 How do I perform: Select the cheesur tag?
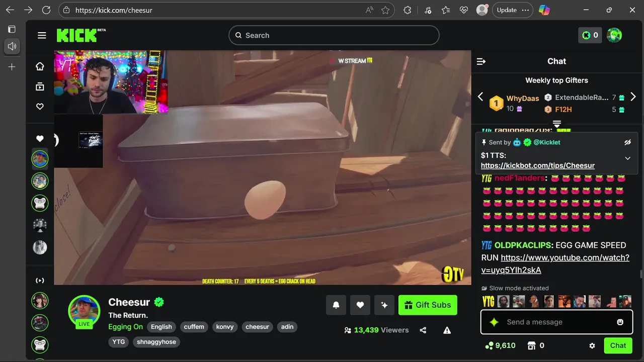pyautogui.click(x=257, y=327)
